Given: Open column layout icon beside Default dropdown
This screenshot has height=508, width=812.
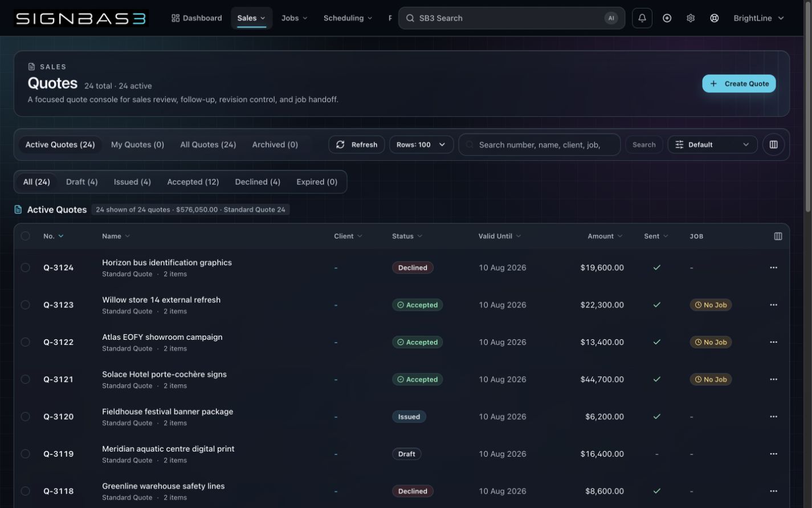Looking at the screenshot, I should (x=773, y=145).
